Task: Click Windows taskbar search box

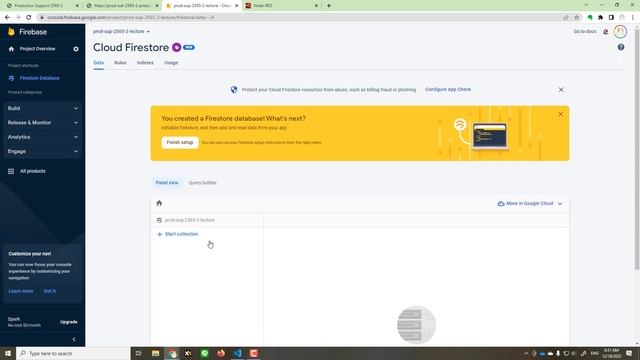Action: point(73,353)
